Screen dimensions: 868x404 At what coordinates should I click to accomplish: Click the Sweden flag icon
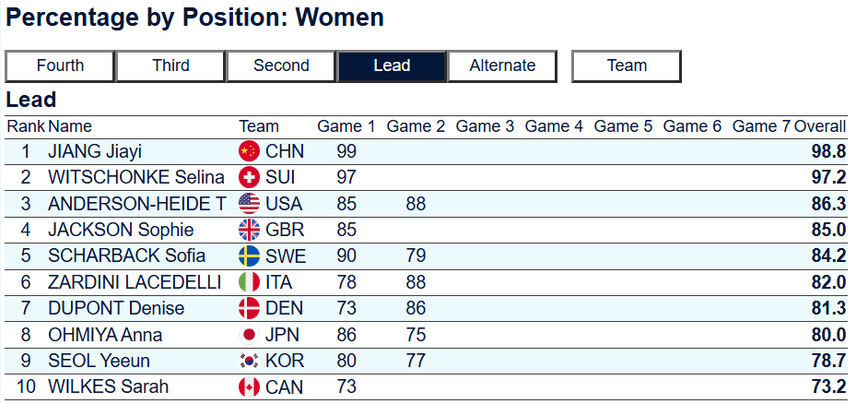point(249,255)
